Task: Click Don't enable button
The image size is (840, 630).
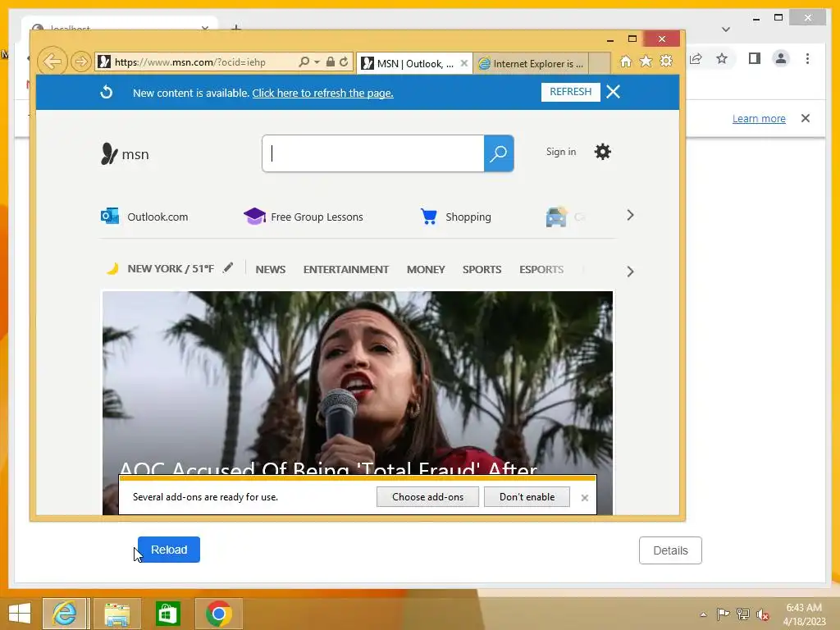Action: 527,496
